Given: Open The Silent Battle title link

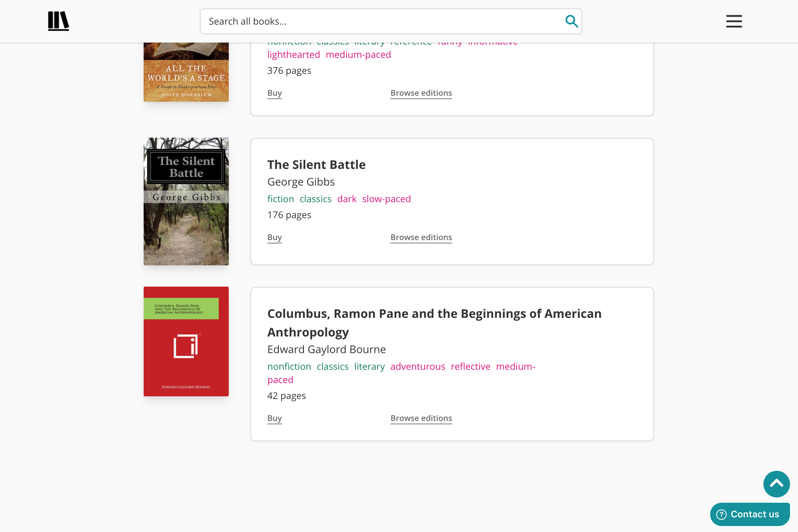Looking at the screenshot, I should click(316, 165).
